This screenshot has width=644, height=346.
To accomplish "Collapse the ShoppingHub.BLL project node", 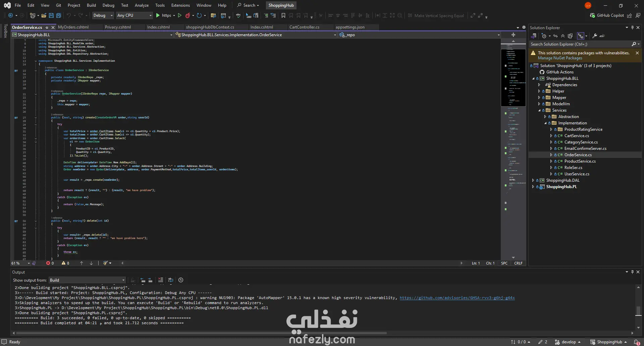I will click(x=533, y=78).
